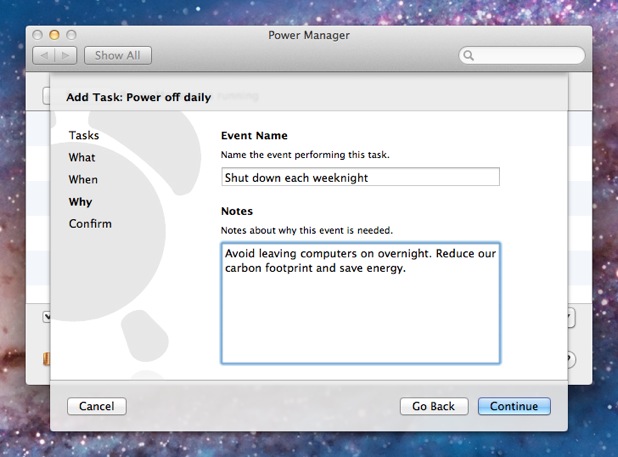Click the forward navigation arrow in toolbar
This screenshot has height=457, width=618.
[x=65, y=56]
